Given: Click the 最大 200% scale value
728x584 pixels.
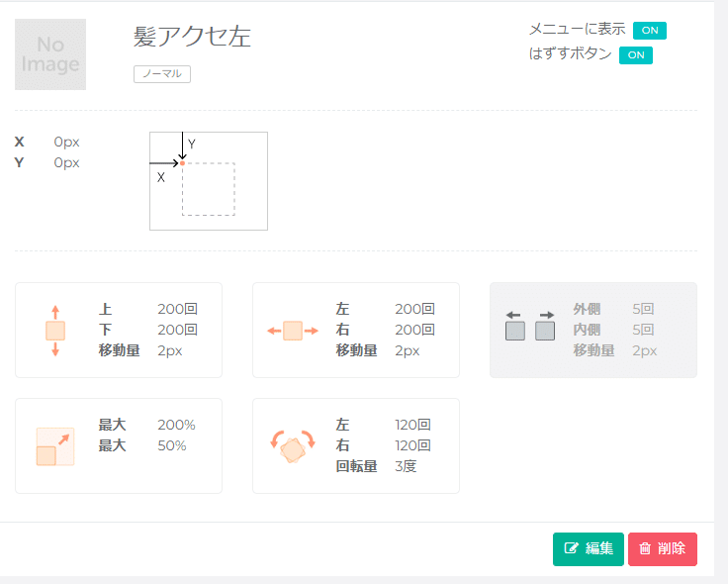Looking at the screenshot, I should pyautogui.click(x=176, y=425).
